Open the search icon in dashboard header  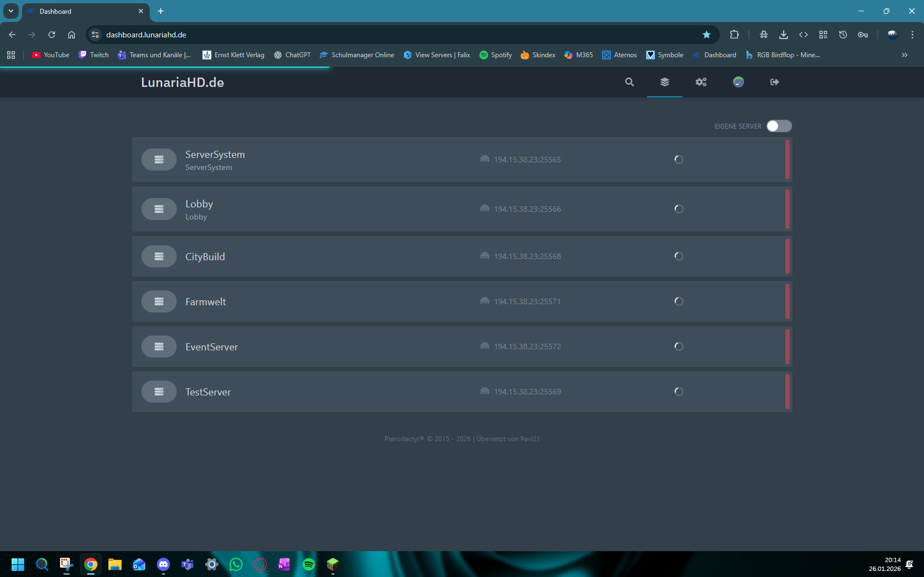pyautogui.click(x=629, y=82)
